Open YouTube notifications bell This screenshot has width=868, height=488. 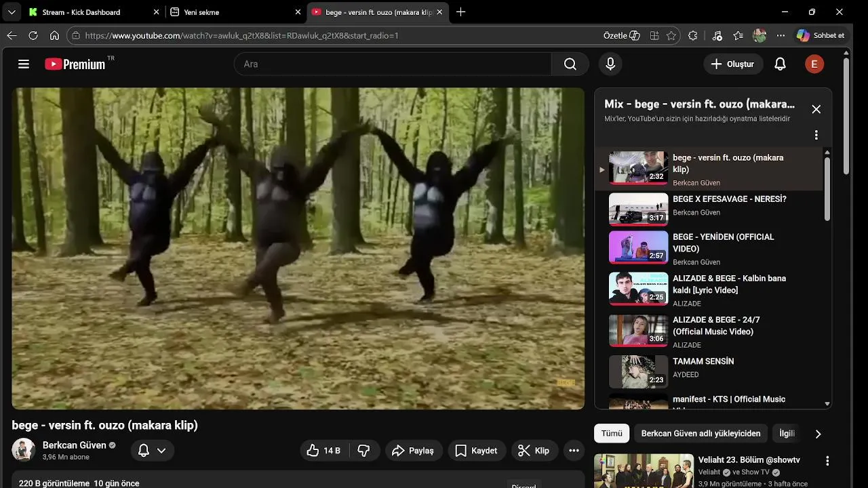click(781, 64)
